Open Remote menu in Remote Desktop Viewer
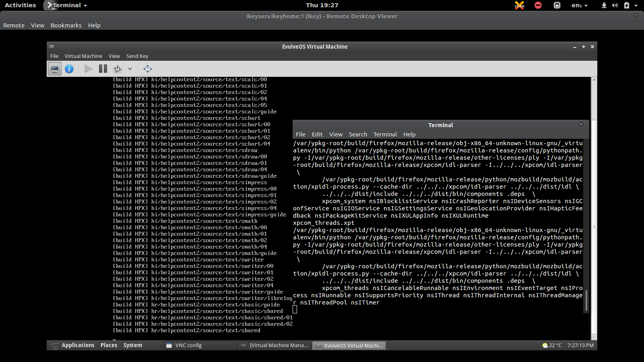The height and width of the screenshot is (362, 644). 14,25
